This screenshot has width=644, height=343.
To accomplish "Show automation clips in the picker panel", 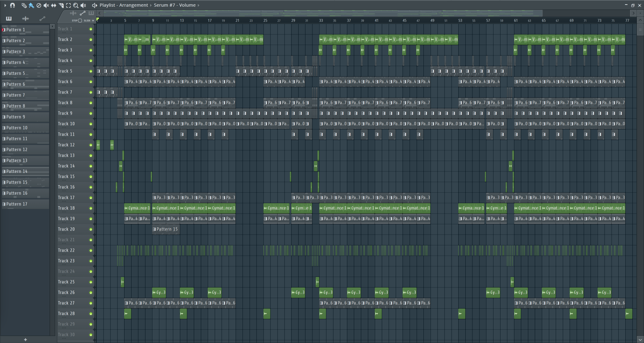I will [42, 19].
